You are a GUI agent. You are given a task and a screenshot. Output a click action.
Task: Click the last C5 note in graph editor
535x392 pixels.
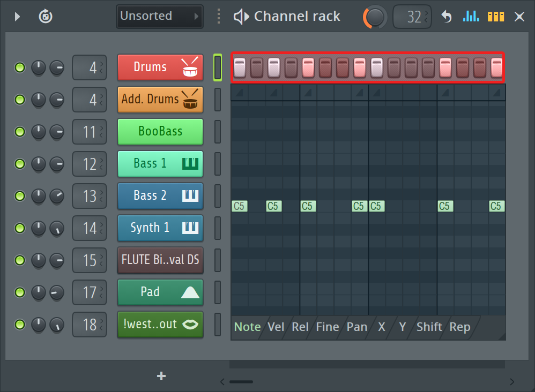[496, 206]
